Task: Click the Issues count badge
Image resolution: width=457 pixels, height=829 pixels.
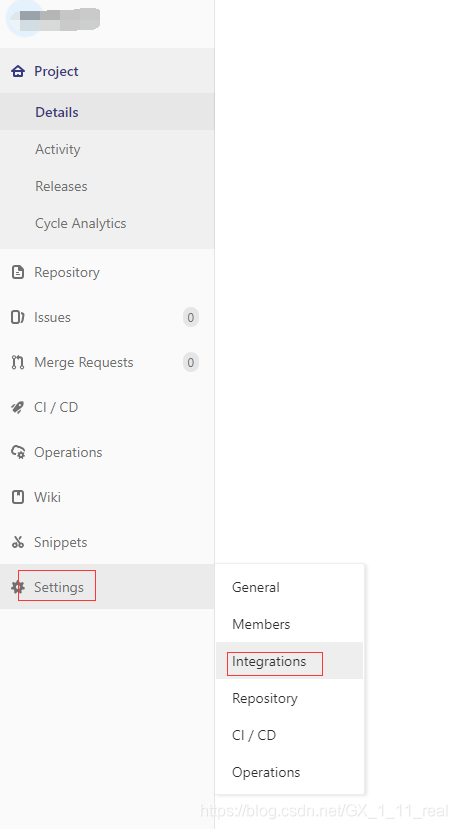Action: click(x=191, y=317)
